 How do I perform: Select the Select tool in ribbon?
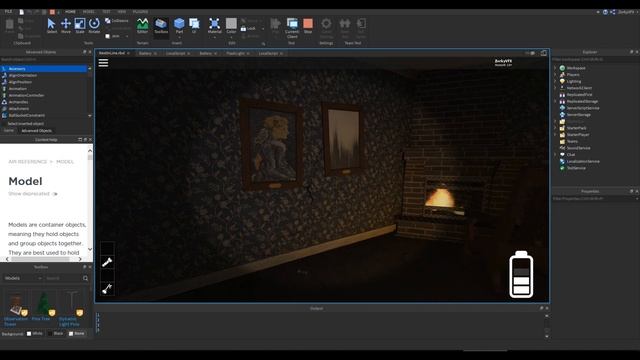51,25
